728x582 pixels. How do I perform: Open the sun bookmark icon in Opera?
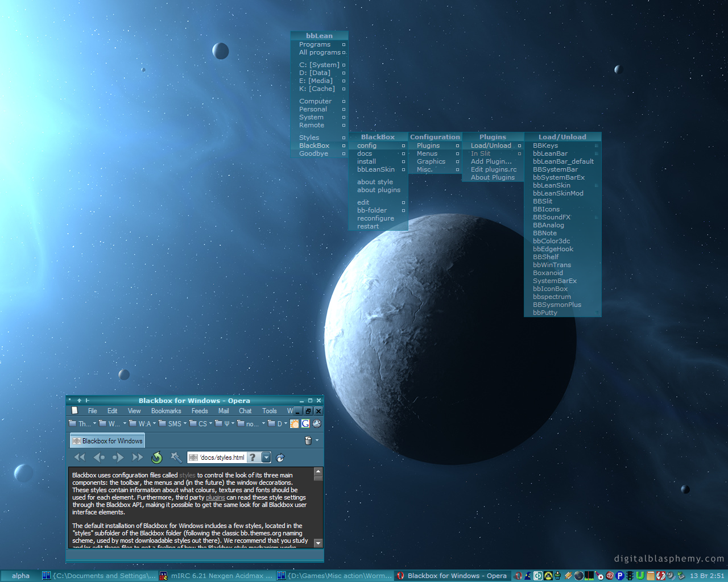point(295,423)
